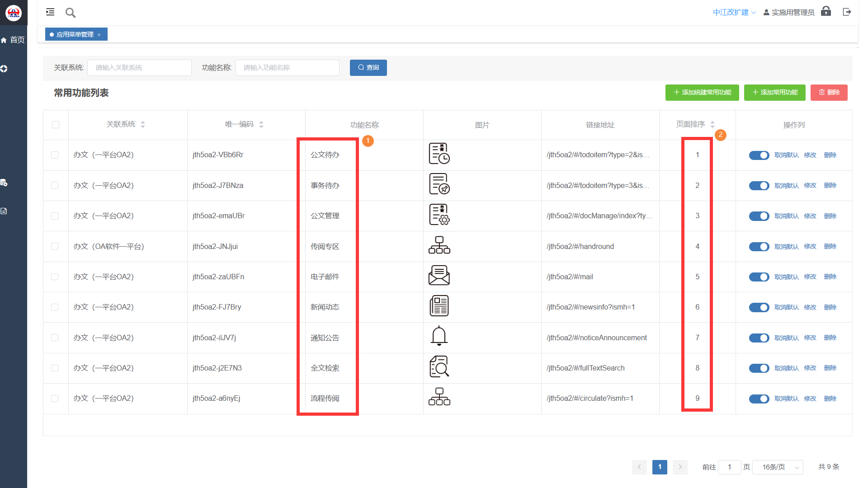
Task: Toggle off the switch for 公文待办 row
Action: click(759, 155)
